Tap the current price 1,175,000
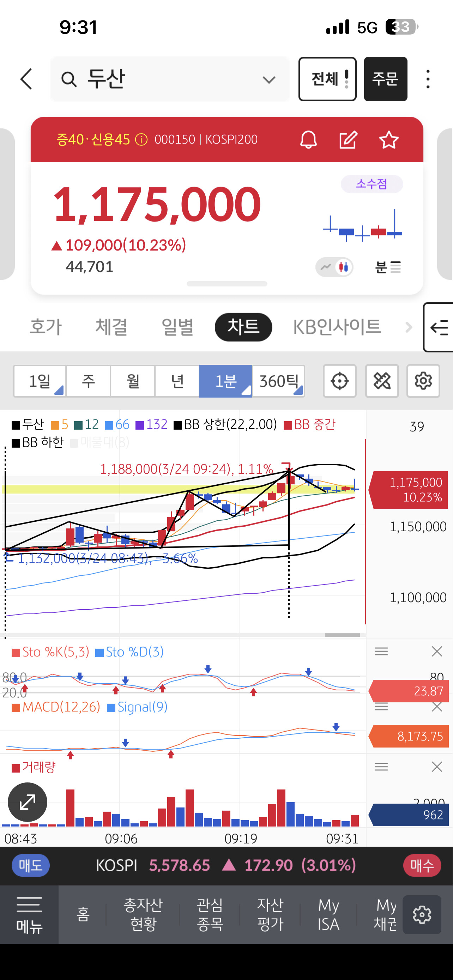This screenshot has width=453, height=980. [157, 204]
